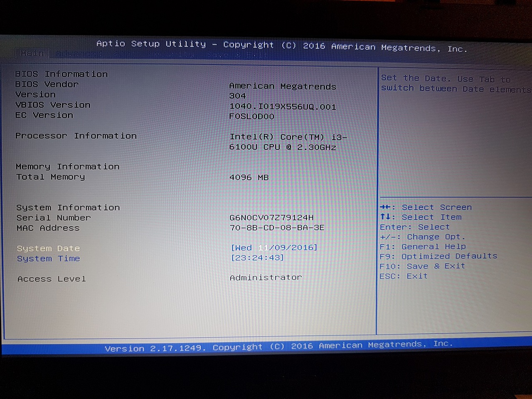The image size is (532, 399).
Task: Select the System Date label
Action: (48, 248)
